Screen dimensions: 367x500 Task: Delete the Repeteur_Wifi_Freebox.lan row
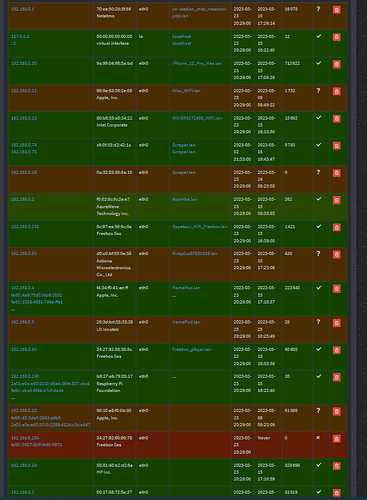point(337,228)
